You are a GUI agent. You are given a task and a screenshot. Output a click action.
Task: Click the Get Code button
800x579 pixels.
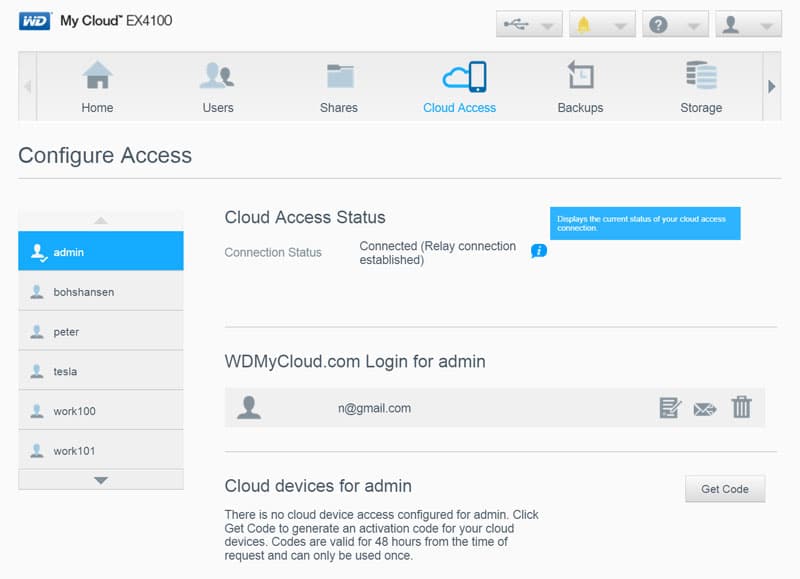point(725,489)
